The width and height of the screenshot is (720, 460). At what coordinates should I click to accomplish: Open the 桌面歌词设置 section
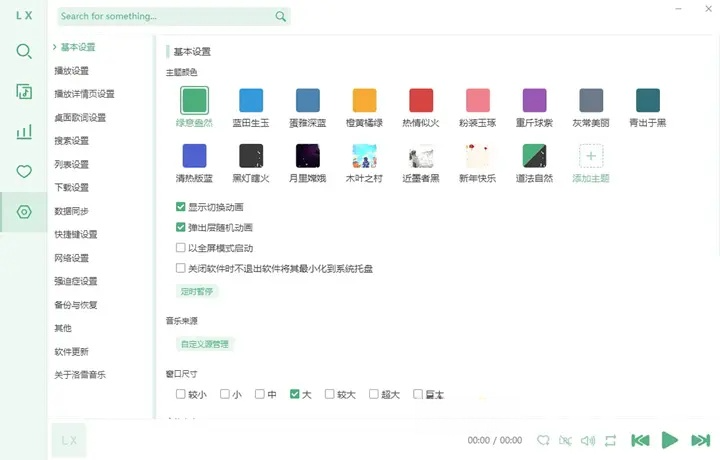[x=80, y=118]
